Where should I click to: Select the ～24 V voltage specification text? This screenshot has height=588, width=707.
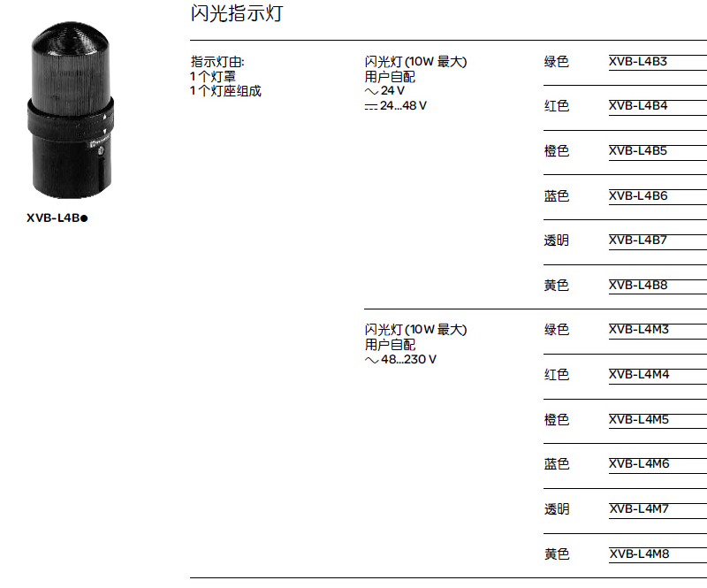[x=384, y=91]
